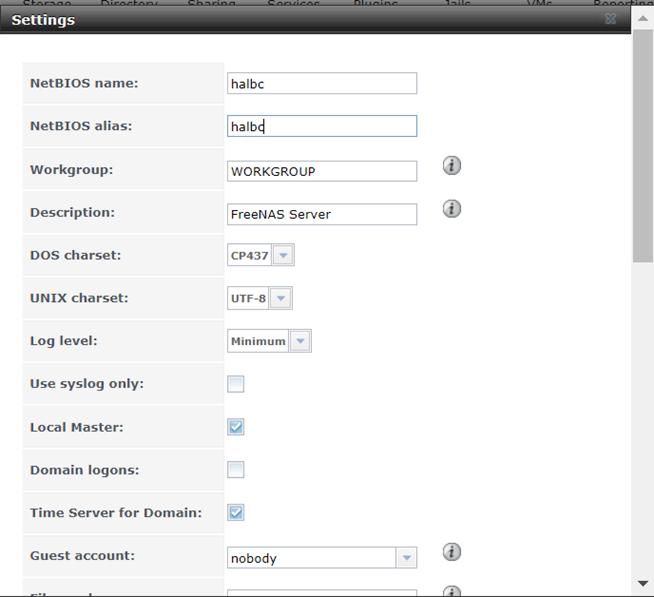Uncheck the Local Master checkbox
The height and width of the screenshot is (597, 654).
[x=236, y=427]
